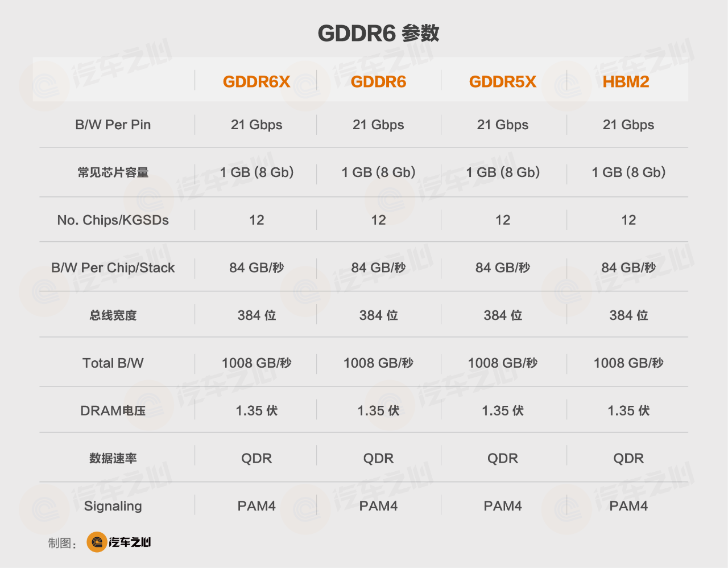Click "1008 GB/秒" under HBM2
This screenshot has height=568, width=728.
coord(628,363)
